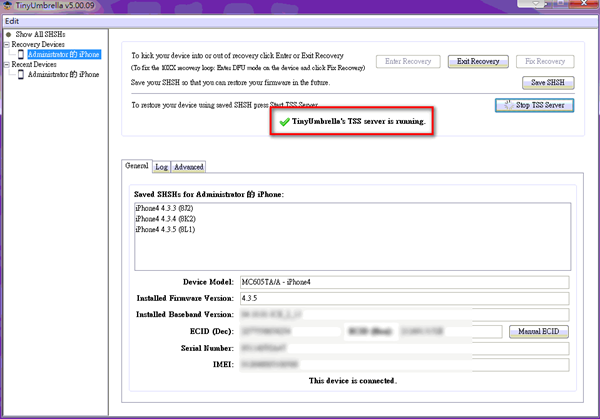The height and width of the screenshot is (419, 600).
Task: Switch to the General tab
Action: point(137,166)
